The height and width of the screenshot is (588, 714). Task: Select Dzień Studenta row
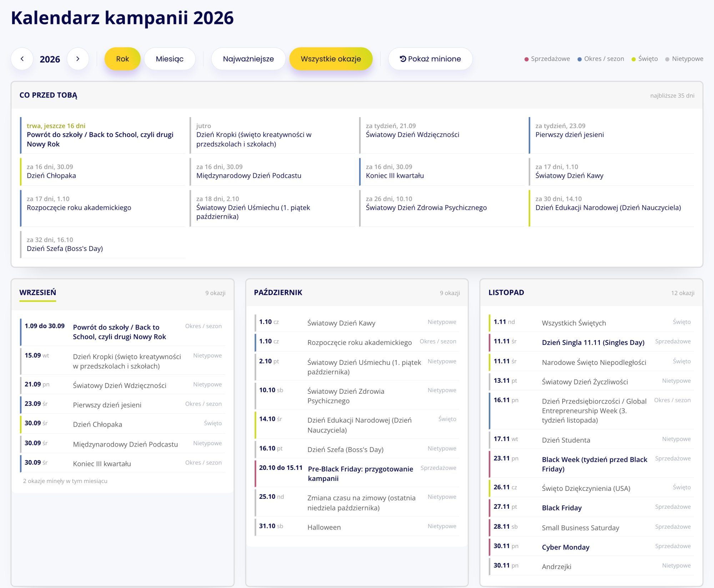tap(592, 439)
